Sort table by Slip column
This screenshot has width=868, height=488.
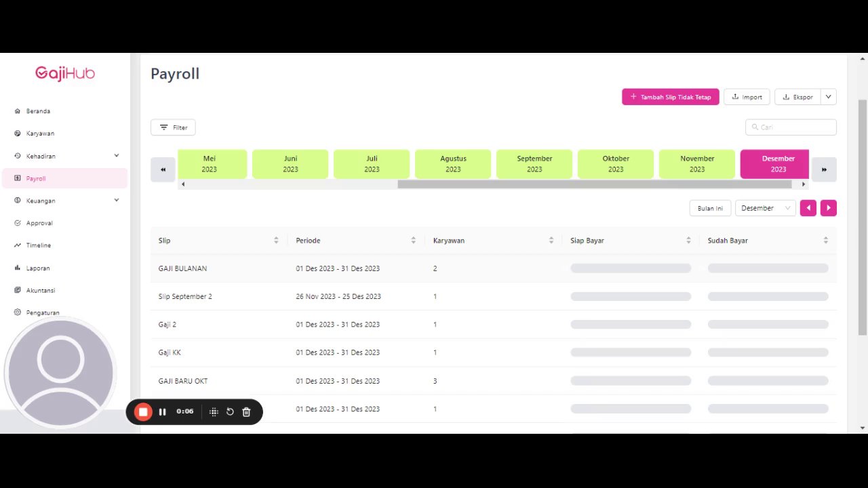pyautogui.click(x=276, y=241)
